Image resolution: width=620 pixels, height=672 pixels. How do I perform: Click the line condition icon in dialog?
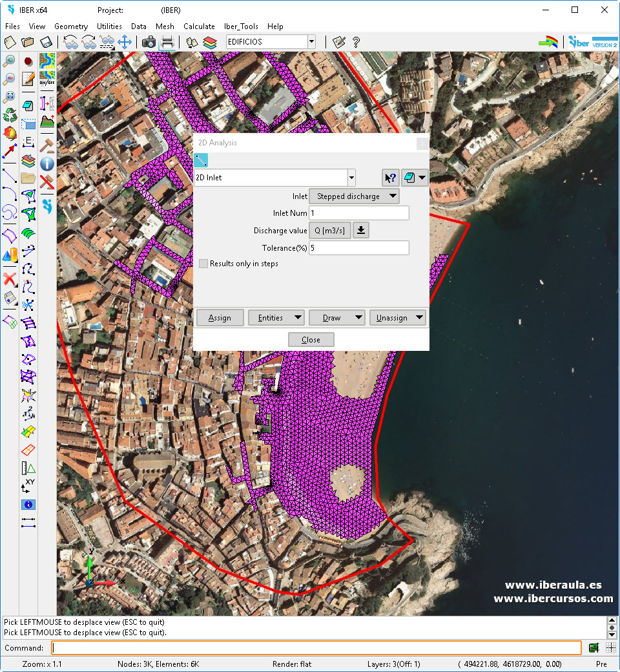pyautogui.click(x=201, y=160)
